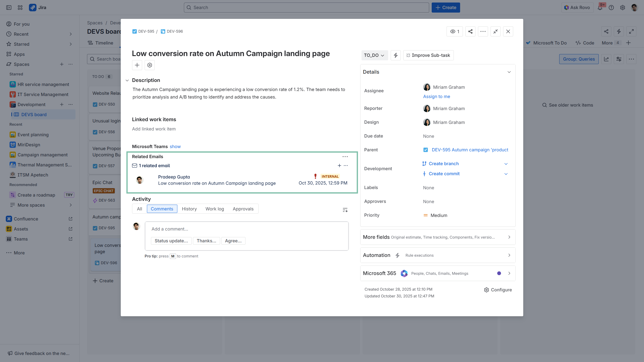This screenshot has height=362, width=644.
Task: Toggle the watch eye icon showing 1
Action: (454, 31)
